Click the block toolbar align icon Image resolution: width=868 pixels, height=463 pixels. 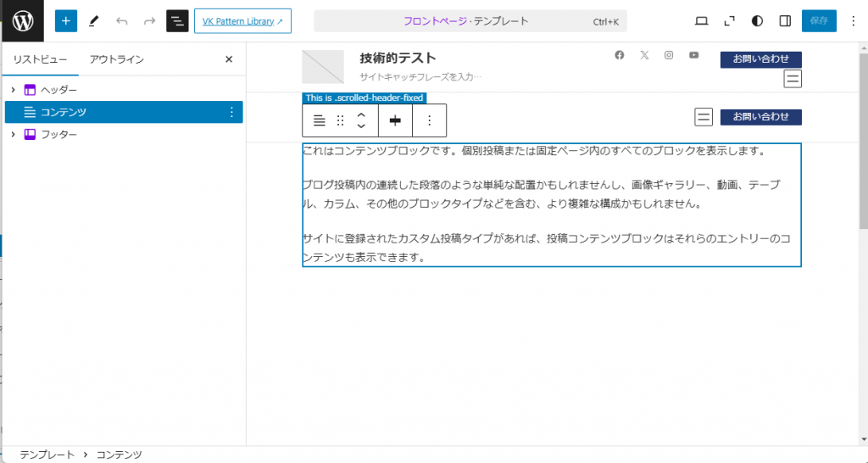[x=395, y=120]
